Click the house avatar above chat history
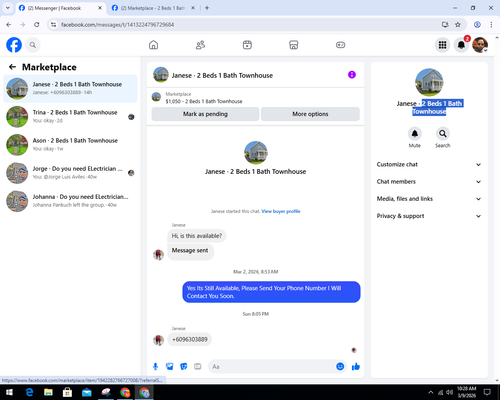500x400 pixels. pyautogui.click(x=256, y=153)
